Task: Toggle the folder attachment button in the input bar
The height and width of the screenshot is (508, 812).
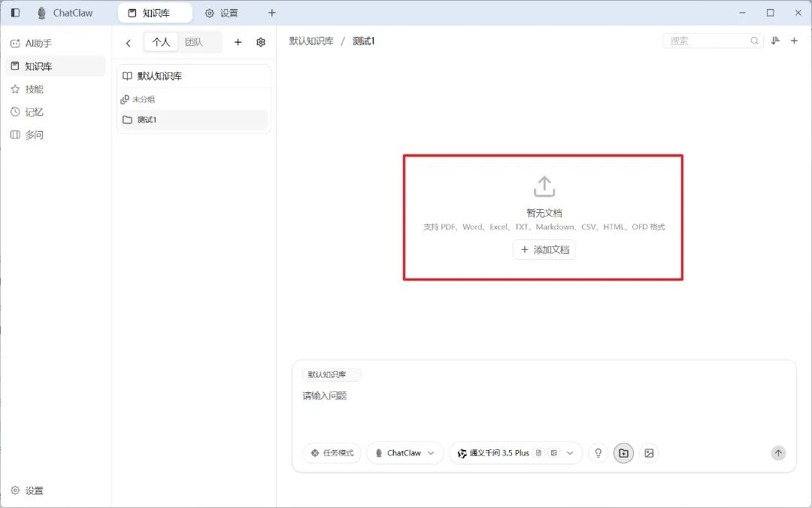Action: pyautogui.click(x=623, y=453)
